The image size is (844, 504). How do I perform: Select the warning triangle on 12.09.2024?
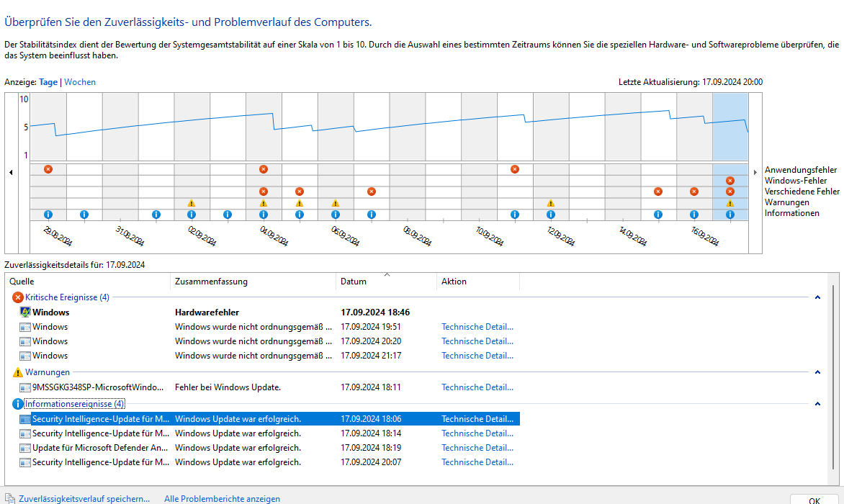point(551,203)
